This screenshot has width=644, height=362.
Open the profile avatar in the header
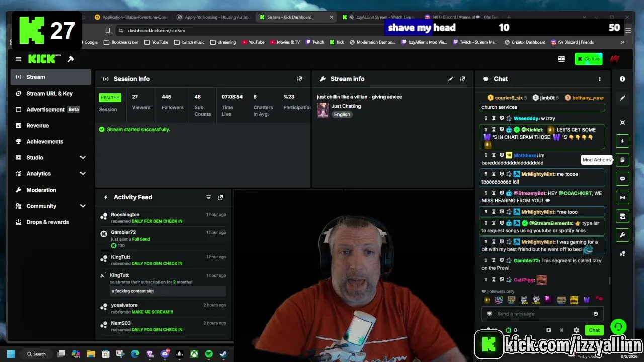[614, 59]
